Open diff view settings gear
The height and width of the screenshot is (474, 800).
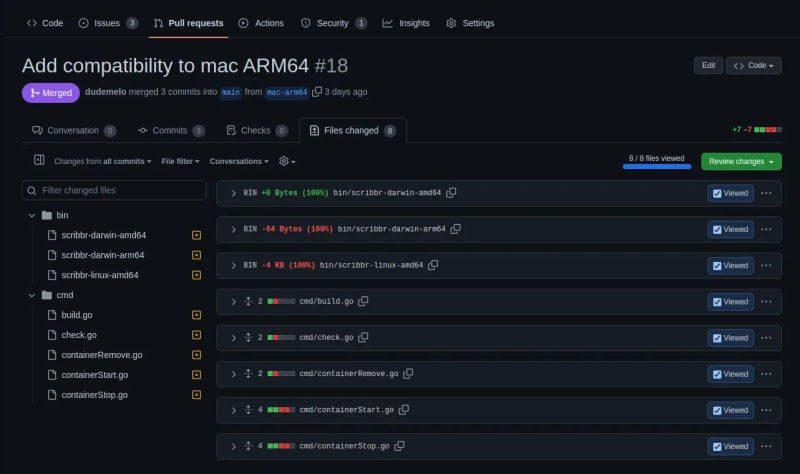(287, 161)
